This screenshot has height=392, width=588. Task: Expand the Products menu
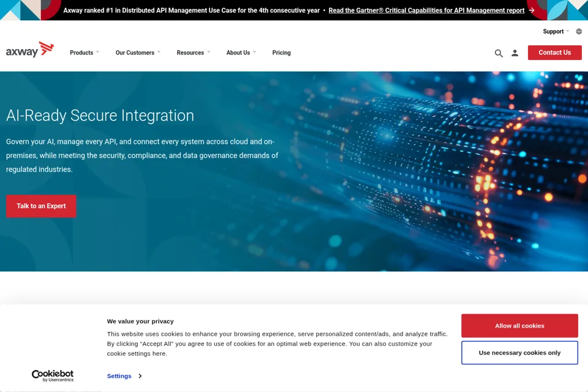(85, 53)
